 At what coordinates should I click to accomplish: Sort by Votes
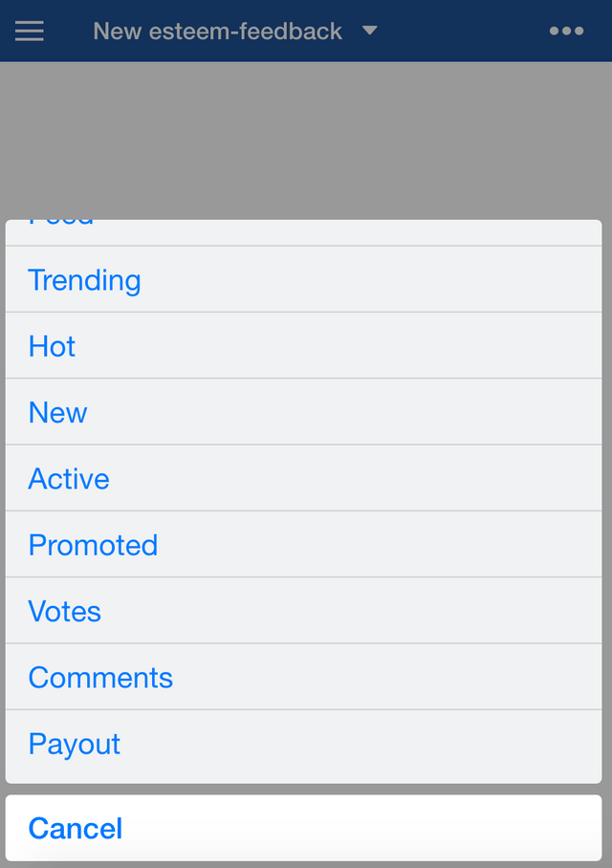pos(303,611)
